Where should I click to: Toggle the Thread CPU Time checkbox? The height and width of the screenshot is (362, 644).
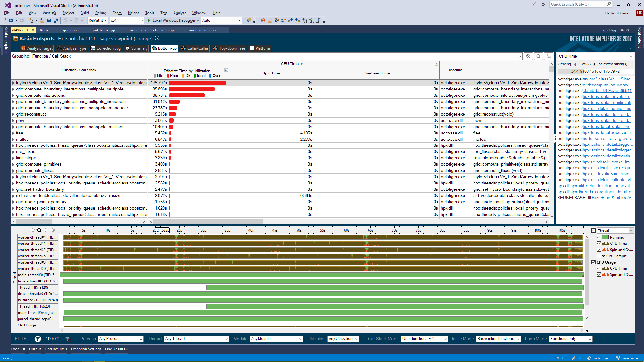click(x=599, y=244)
